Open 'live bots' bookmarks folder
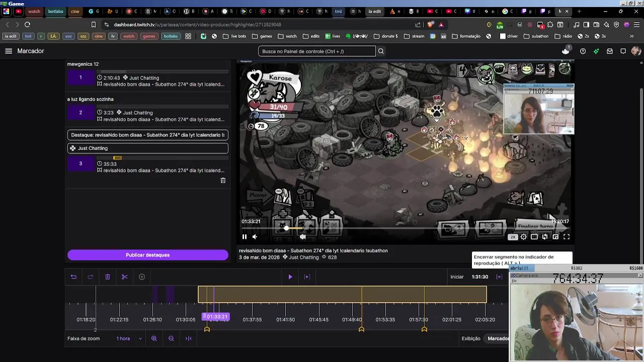Viewport: 644px width, 362px height. pyautogui.click(x=234, y=36)
